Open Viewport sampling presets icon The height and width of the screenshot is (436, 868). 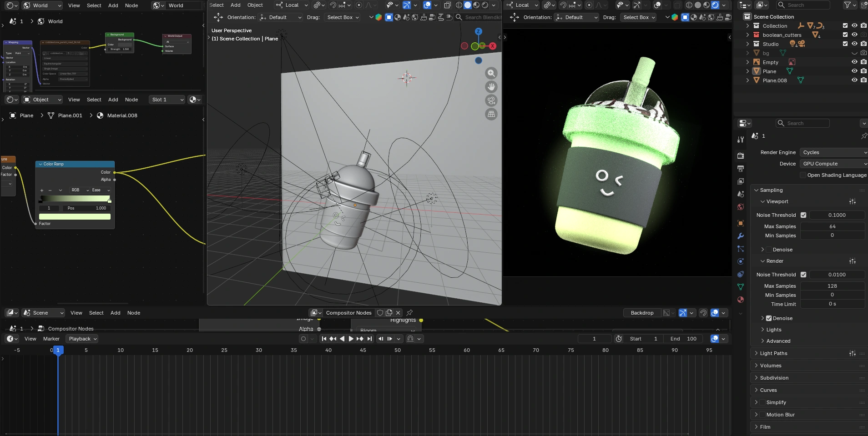coord(853,201)
